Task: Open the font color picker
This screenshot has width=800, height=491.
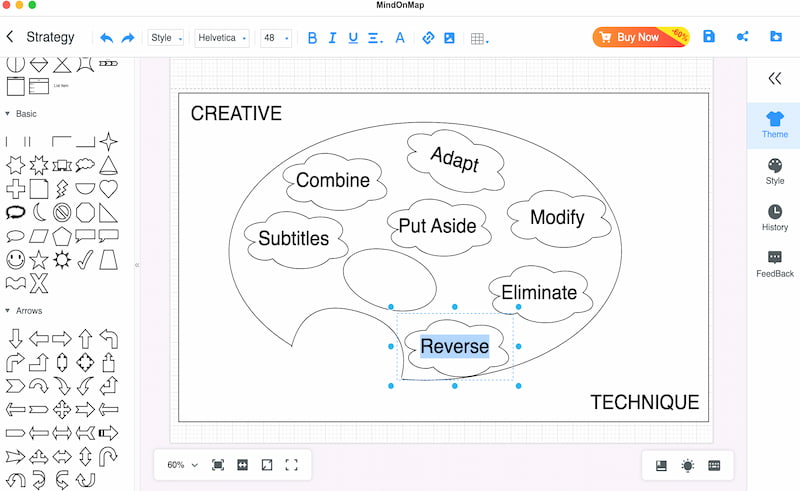Action: tap(400, 38)
